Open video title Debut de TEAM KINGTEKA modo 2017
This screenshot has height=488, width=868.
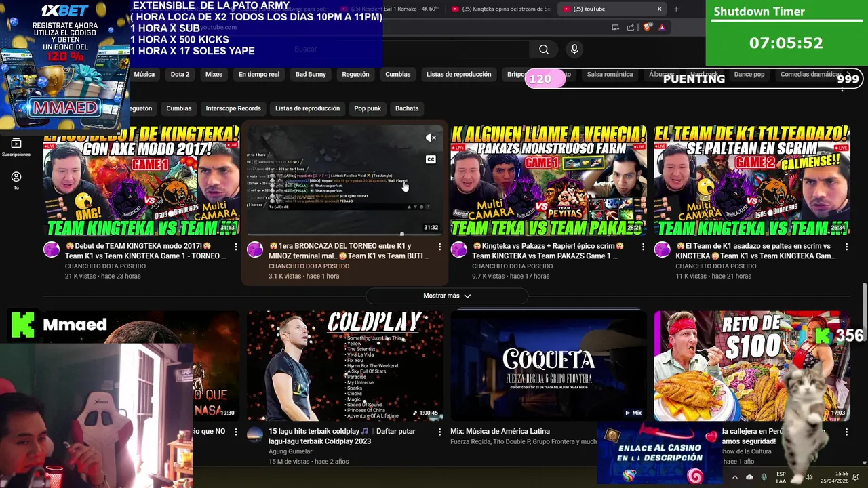click(146, 251)
